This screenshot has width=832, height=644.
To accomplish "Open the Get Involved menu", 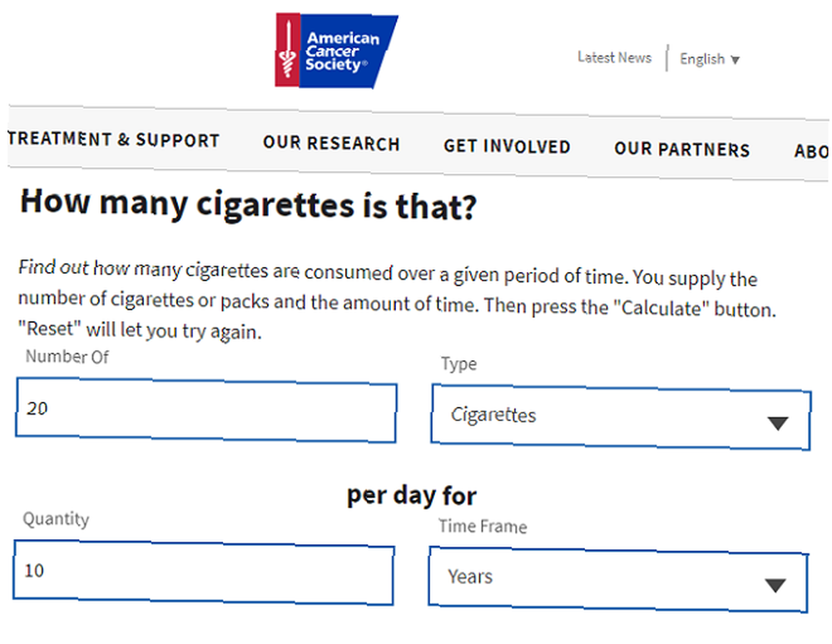I will click(x=507, y=146).
